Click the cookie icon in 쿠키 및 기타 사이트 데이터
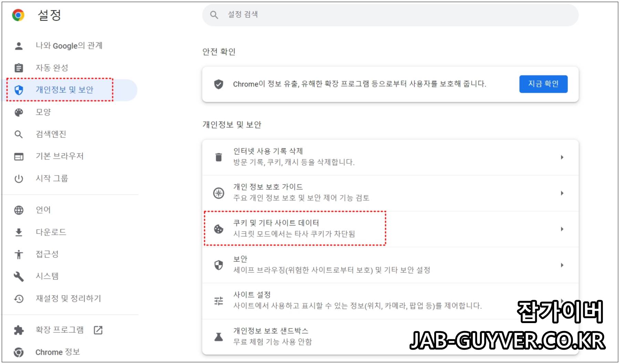The width and height of the screenshot is (620, 364). 219,229
